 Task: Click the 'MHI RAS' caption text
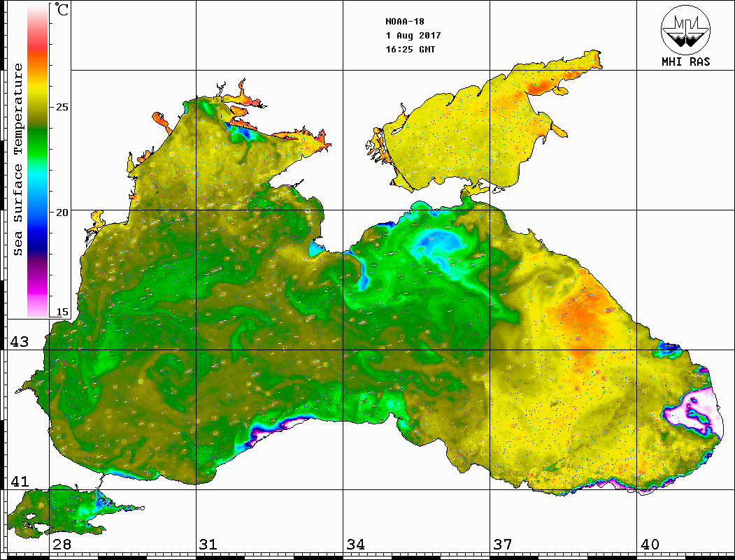685,62
